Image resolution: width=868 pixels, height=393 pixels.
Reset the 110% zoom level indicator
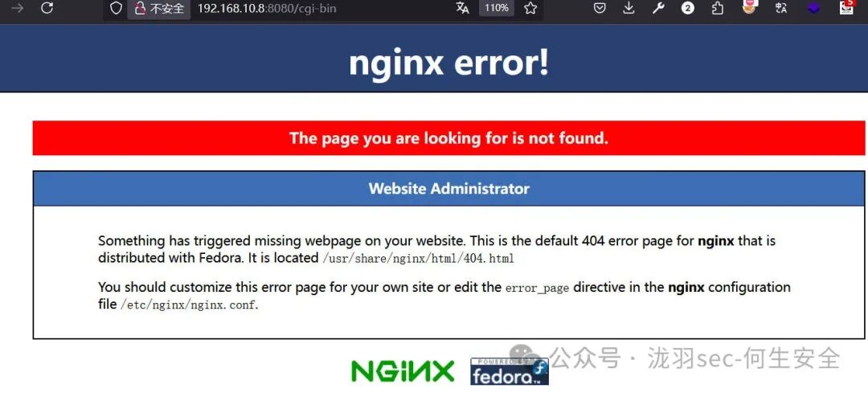click(497, 8)
